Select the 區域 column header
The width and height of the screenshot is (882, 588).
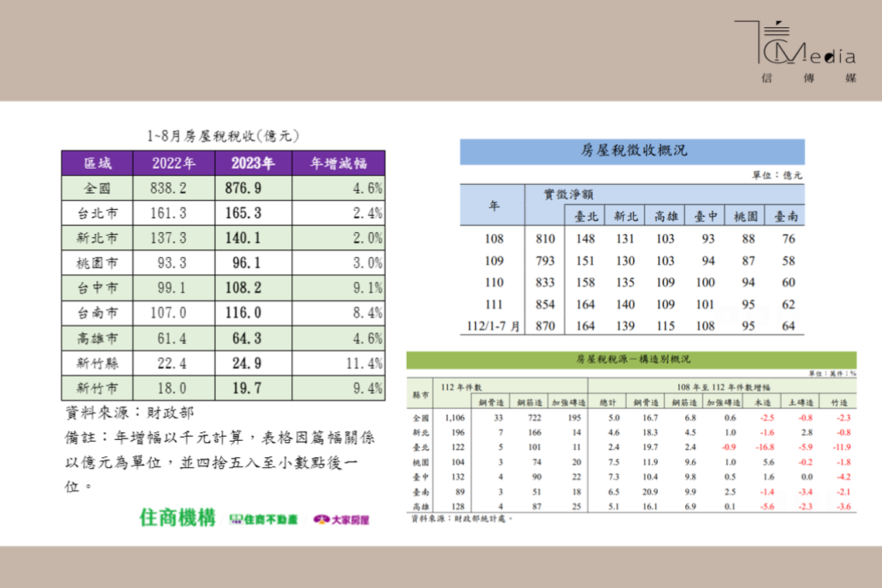coord(98,163)
